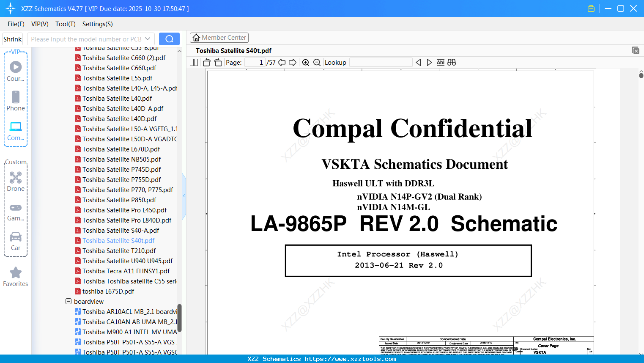Open Toshiba Satellite Pro L450.pdf
The height and width of the screenshot is (363, 644).
125,210
